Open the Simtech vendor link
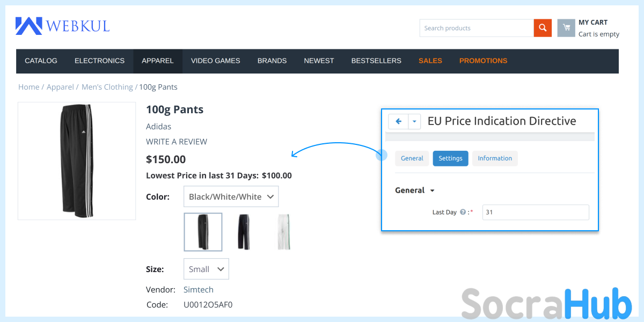 tap(199, 290)
